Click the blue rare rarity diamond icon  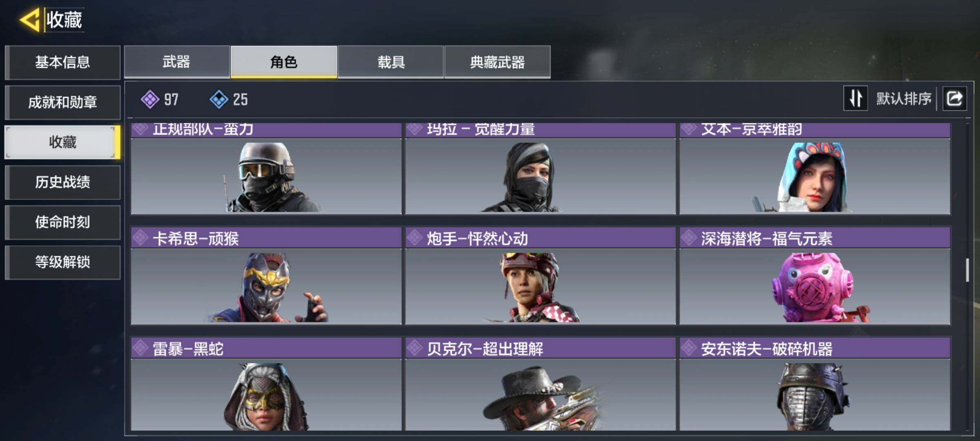pos(219,99)
